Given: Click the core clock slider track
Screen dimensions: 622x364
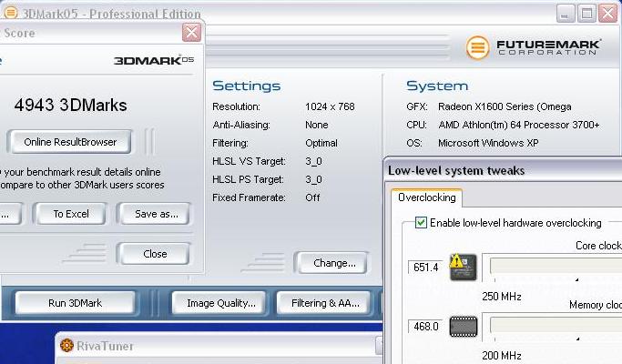Looking at the screenshot, I should [x=556, y=266].
